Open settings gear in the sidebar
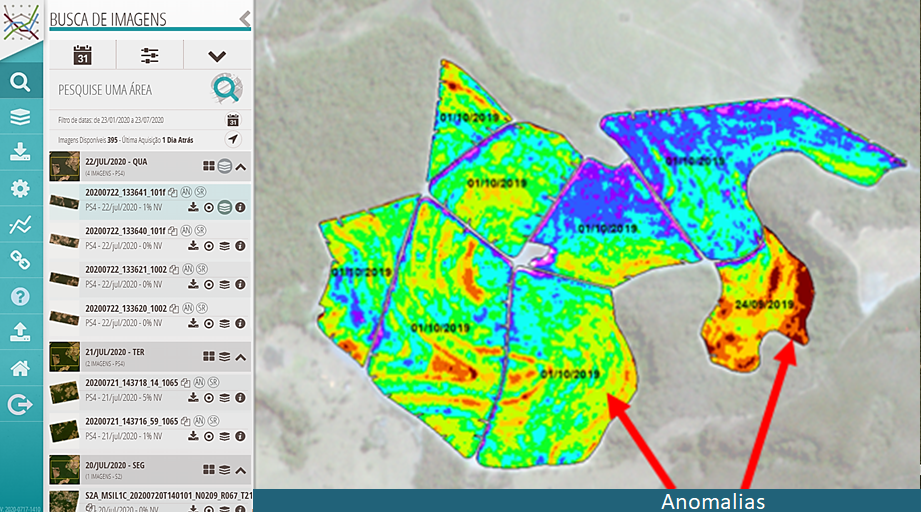Image resolution: width=921 pixels, height=512 pixels. [x=20, y=189]
